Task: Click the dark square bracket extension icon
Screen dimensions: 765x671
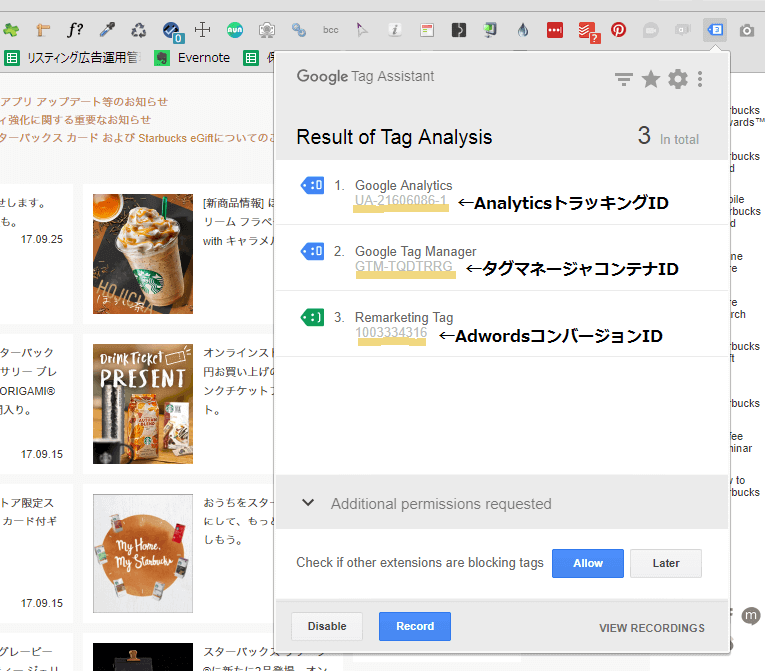Action: point(459,30)
